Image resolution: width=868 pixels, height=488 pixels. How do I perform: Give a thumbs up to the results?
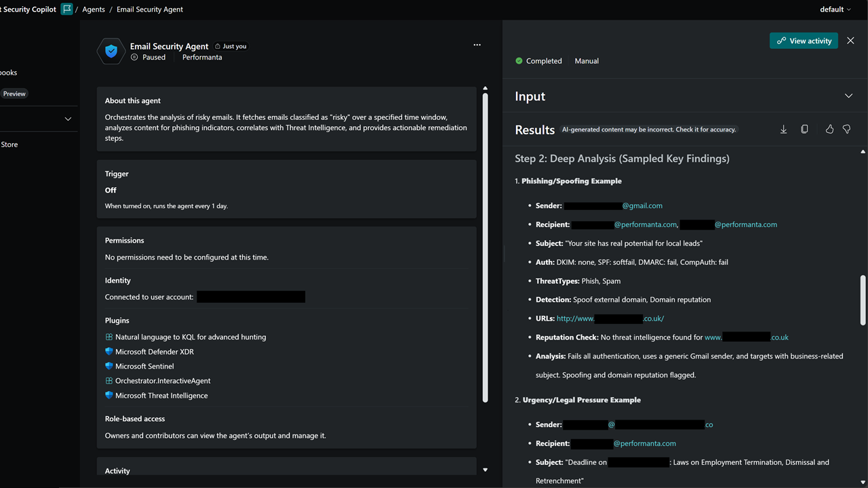[829, 129]
